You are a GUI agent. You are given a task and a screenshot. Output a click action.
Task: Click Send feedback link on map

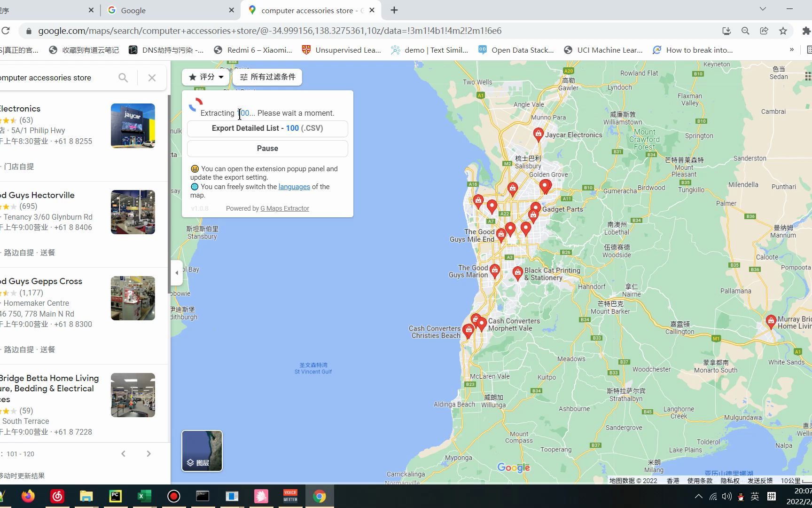pyautogui.click(x=760, y=481)
